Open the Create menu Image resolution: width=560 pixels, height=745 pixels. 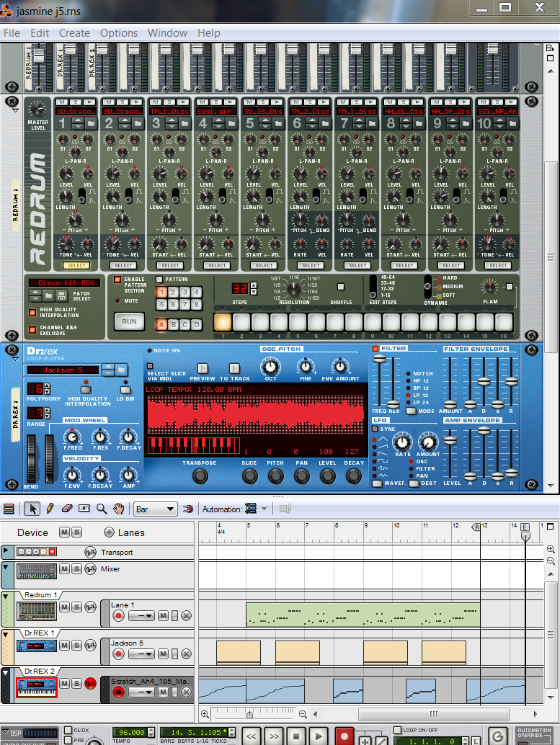pos(74,33)
